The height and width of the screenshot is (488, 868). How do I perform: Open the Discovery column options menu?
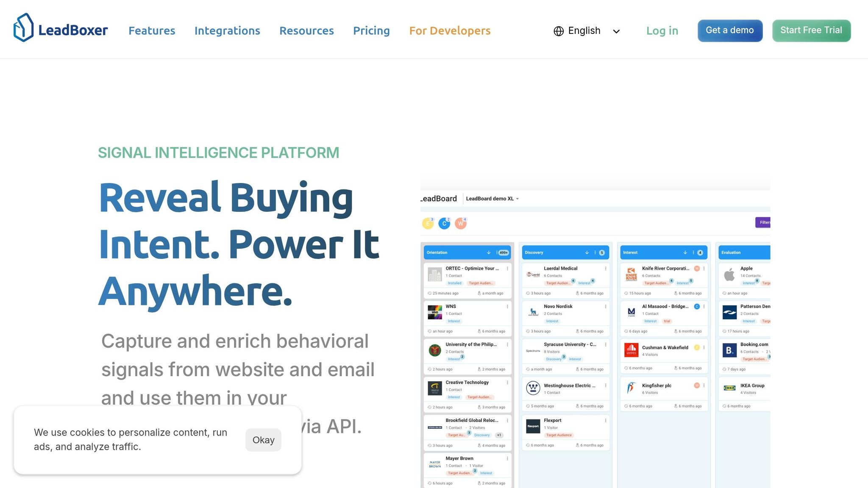pyautogui.click(x=595, y=252)
